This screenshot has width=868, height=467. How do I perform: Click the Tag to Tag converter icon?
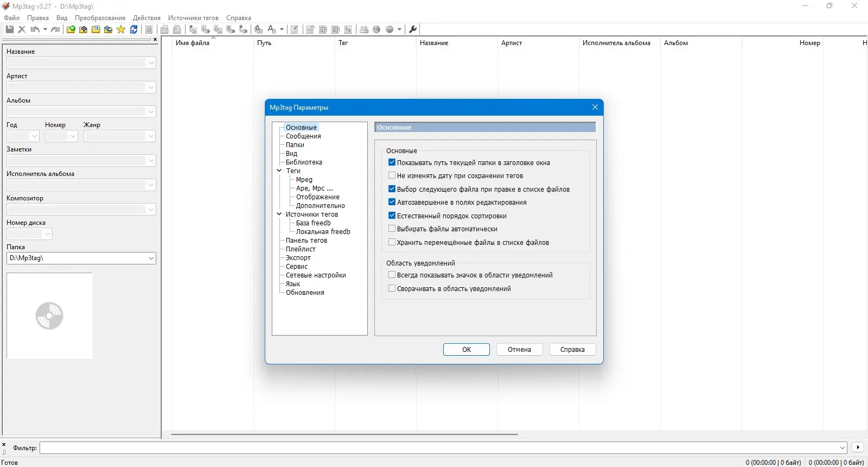click(243, 29)
